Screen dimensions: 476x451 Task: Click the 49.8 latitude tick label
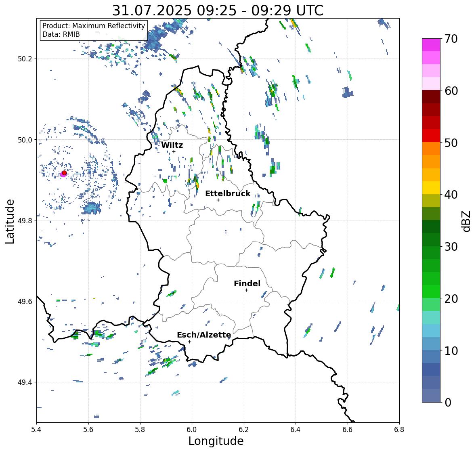(x=25, y=220)
